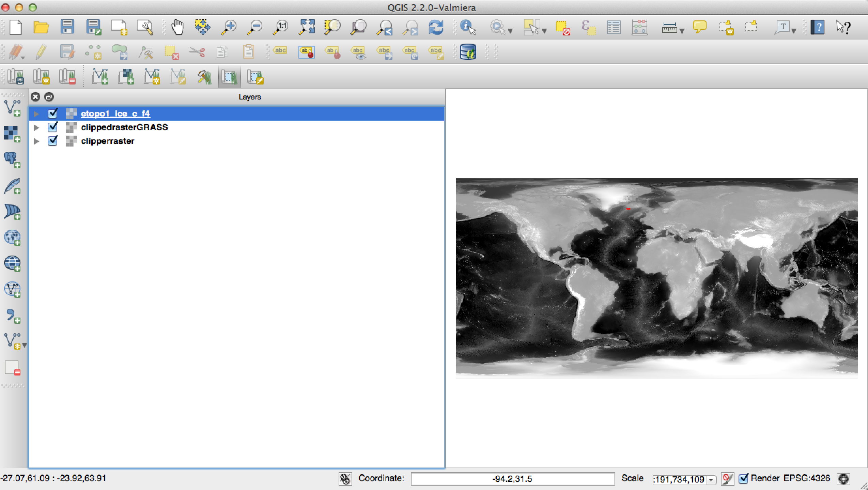Screen dimensions: 868x490
Task: Click Edit Current GRASS Region icon
Action: (255, 77)
